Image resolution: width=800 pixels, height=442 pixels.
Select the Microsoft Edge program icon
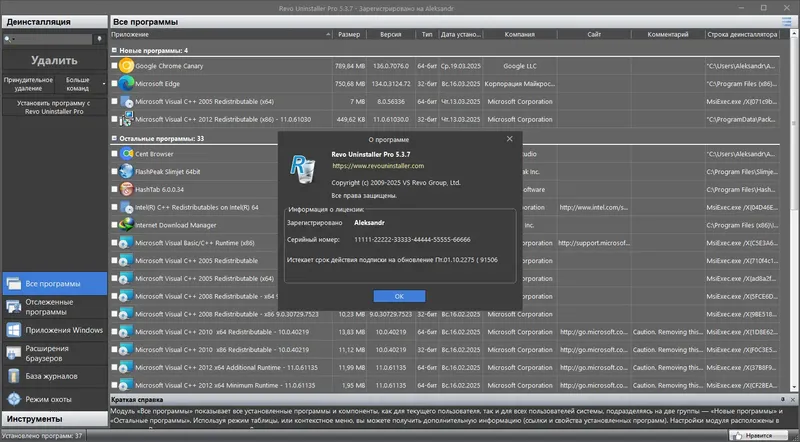[126, 83]
